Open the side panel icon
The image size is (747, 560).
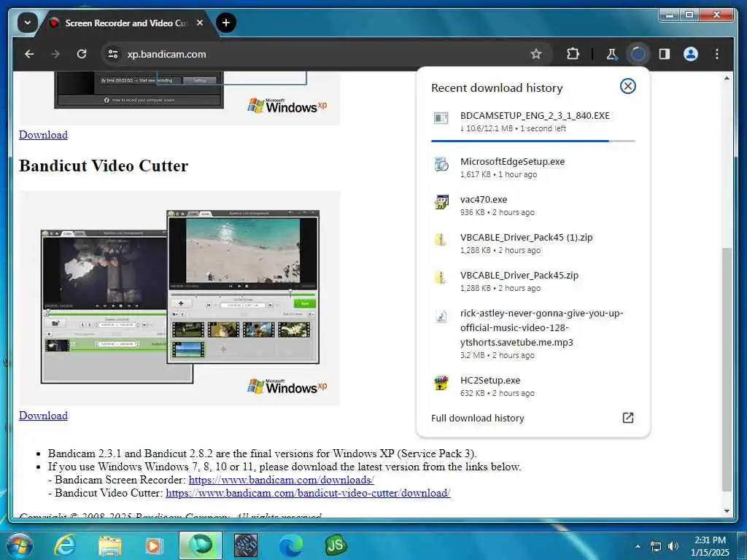pos(664,54)
